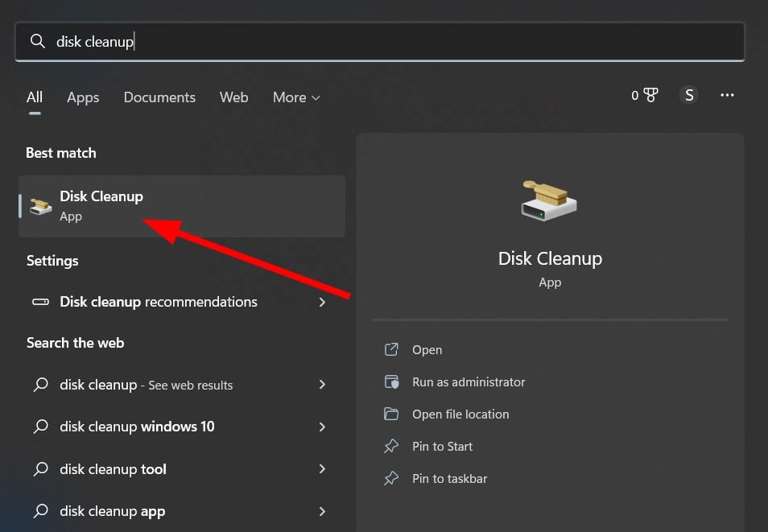This screenshot has height=532, width=768.
Task: Expand the 'disk cleanup tool' suggestion arrow
Action: pos(322,469)
